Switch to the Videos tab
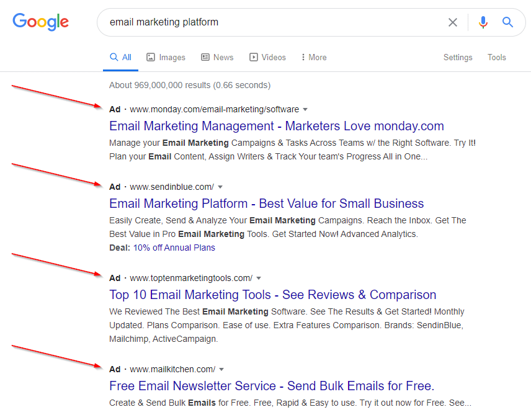 tap(267, 57)
